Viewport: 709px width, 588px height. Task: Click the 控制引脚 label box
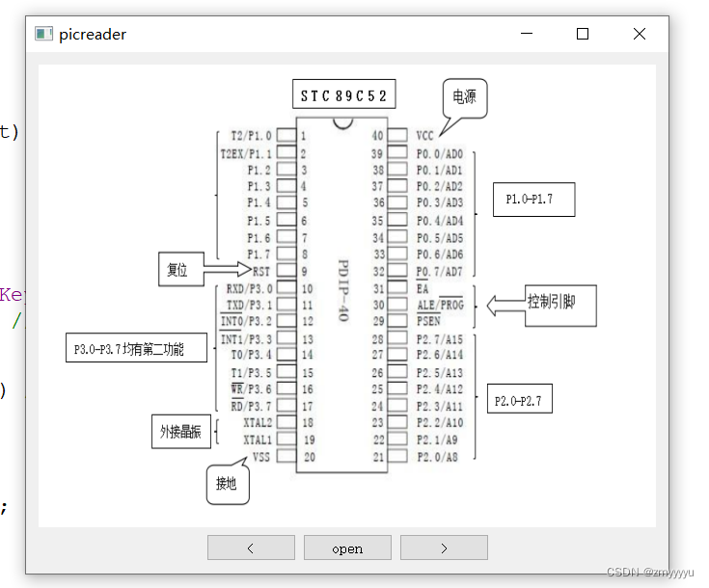point(560,306)
